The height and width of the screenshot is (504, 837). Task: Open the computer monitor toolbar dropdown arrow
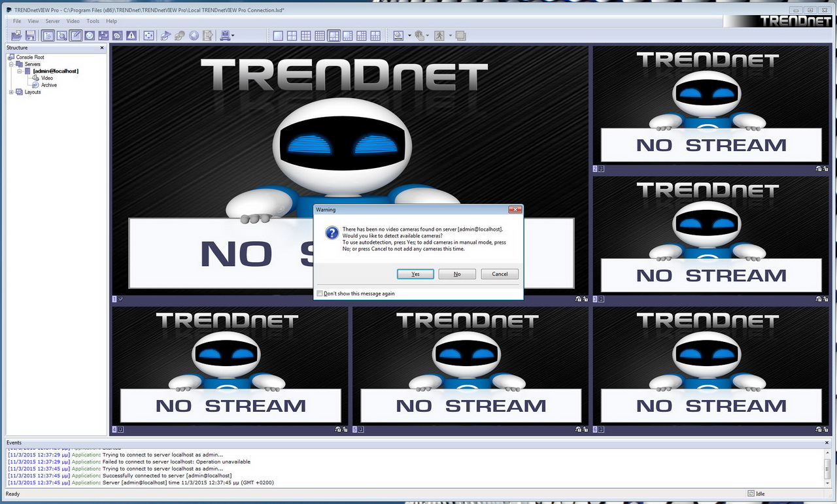tap(233, 36)
